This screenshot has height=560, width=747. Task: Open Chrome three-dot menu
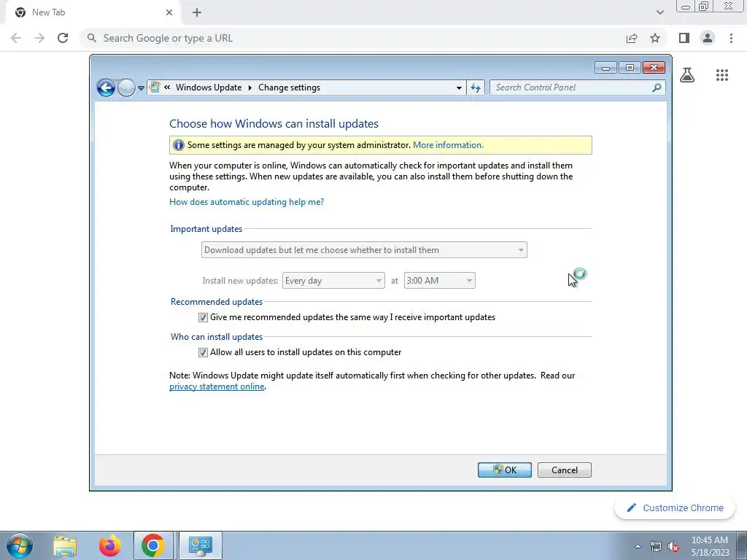[x=731, y=38]
